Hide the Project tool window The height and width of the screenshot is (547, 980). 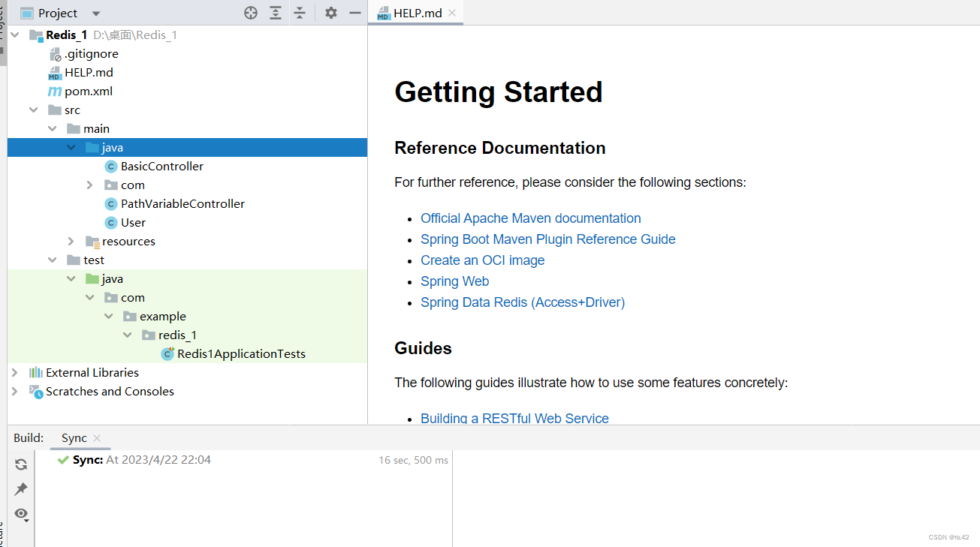(354, 13)
